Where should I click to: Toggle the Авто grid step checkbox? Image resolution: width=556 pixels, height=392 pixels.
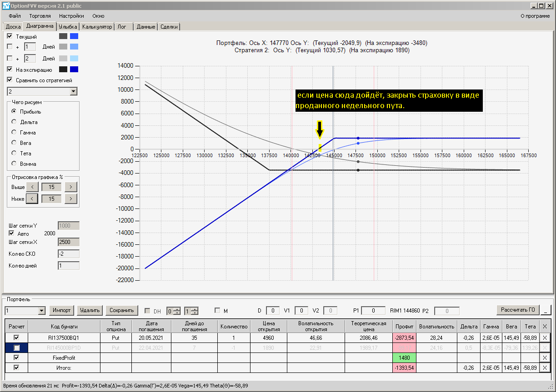tap(12, 233)
